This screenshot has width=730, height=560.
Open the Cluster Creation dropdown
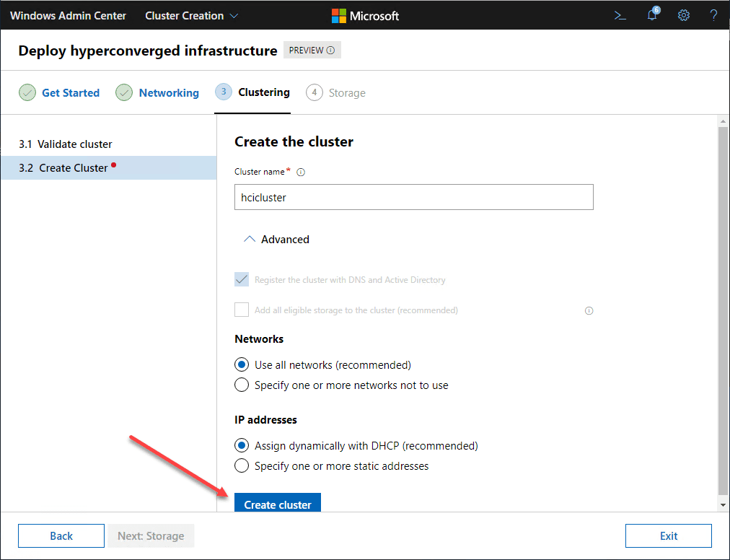190,15
